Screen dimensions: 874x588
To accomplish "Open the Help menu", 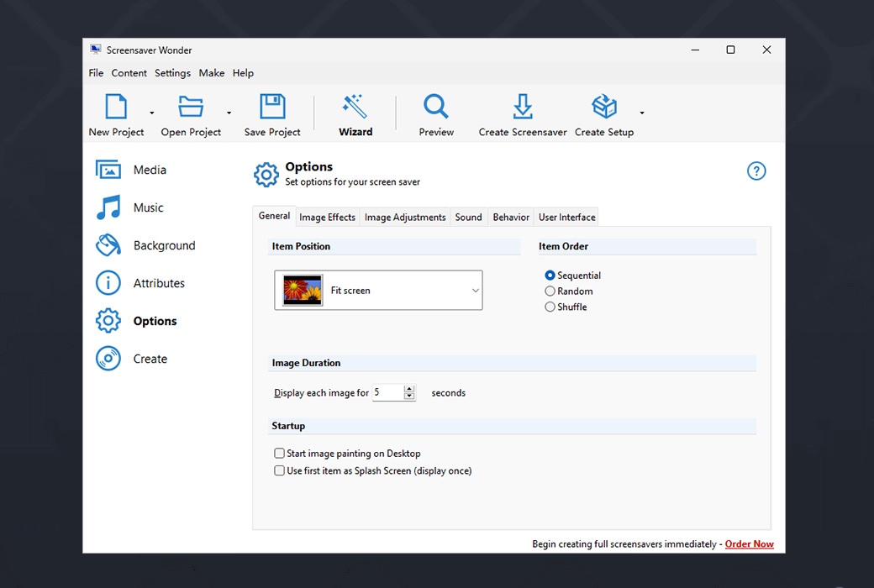I will (243, 73).
